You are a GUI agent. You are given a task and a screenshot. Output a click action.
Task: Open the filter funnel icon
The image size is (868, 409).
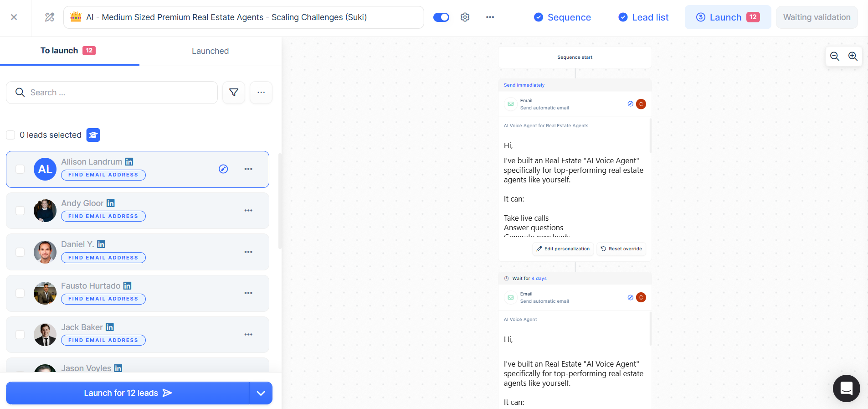234,93
